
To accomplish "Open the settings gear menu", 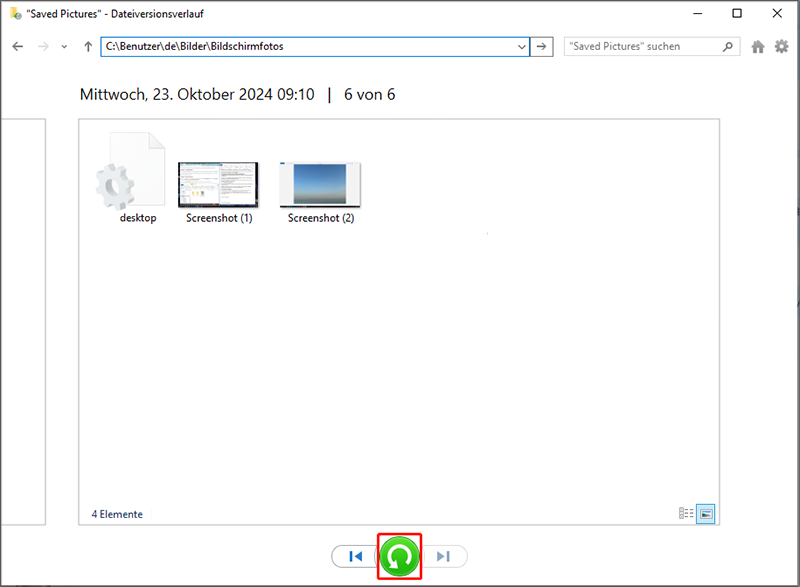I will 782,47.
